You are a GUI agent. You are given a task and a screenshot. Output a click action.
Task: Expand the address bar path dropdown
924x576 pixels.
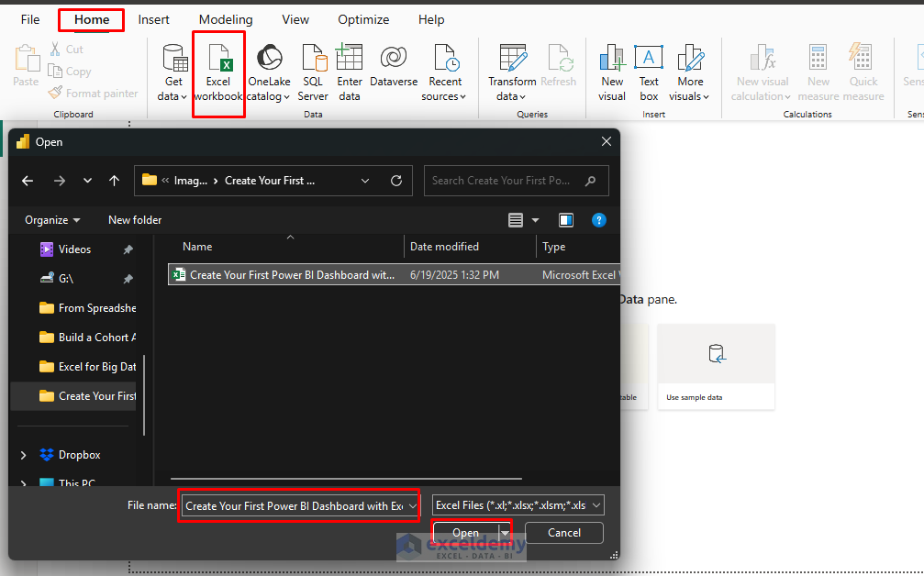(x=365, y=181)
